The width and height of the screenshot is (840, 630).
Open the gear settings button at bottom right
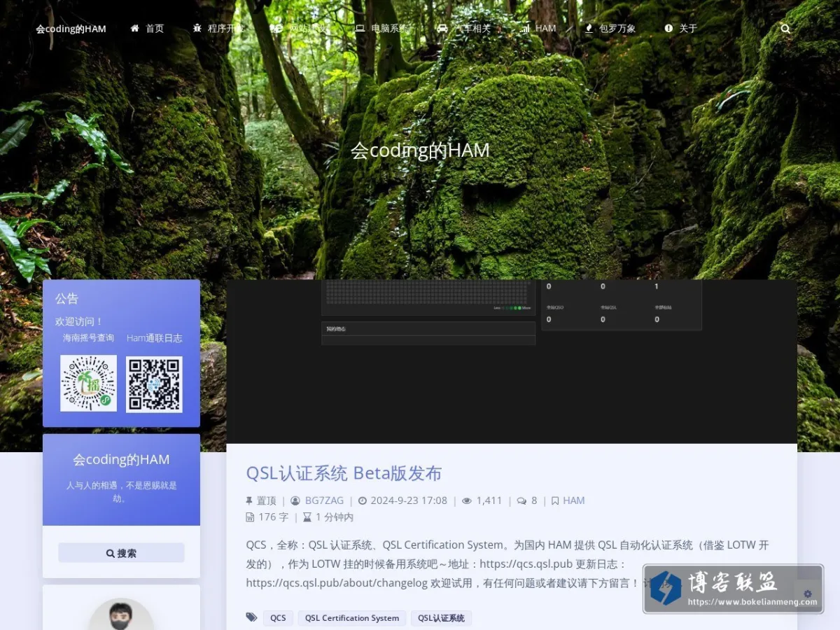click(x=808, y=594)
